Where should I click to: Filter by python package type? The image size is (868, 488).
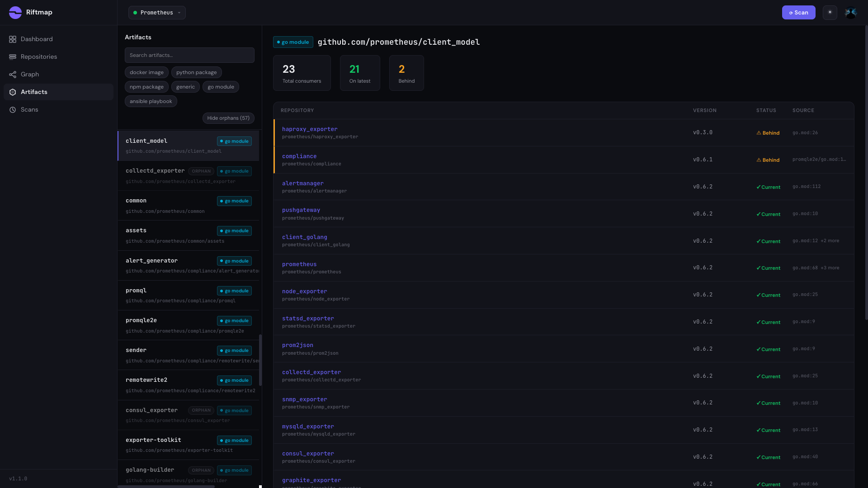[x=196, y=72]
